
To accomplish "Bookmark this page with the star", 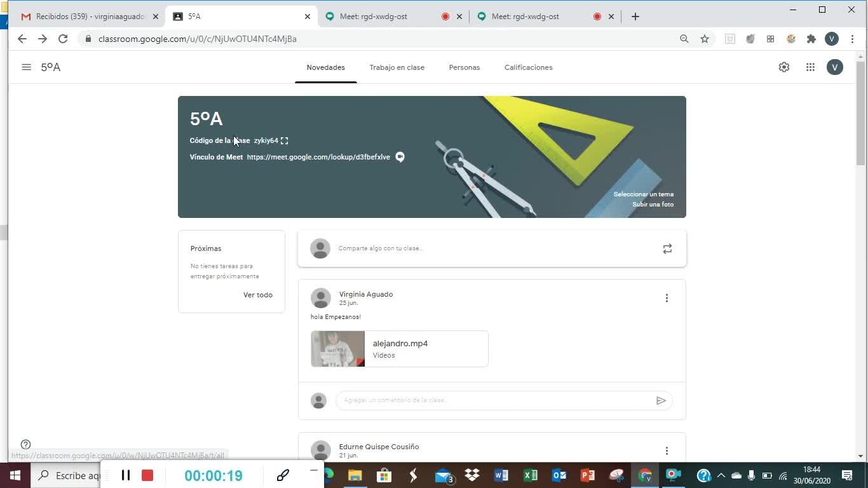I will [705, 39].
